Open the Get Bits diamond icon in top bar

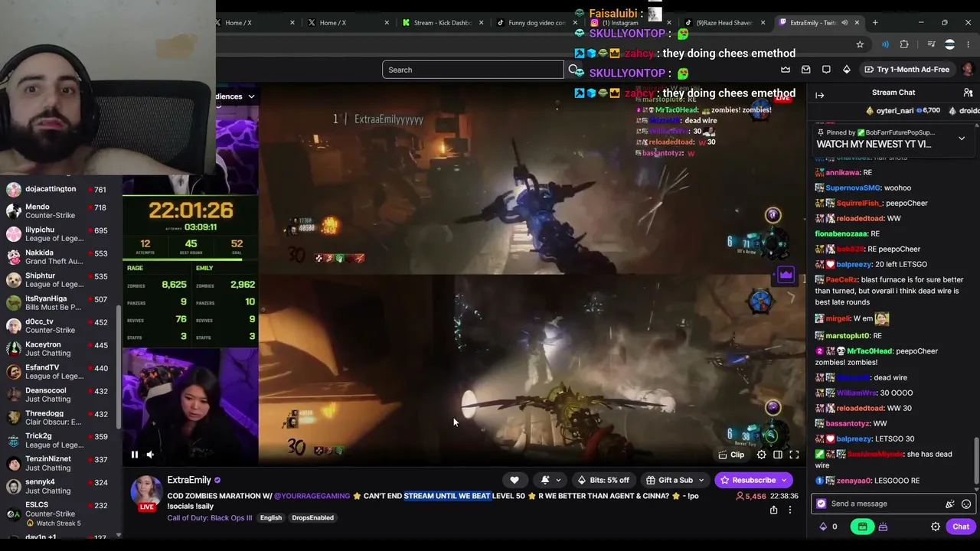click(x=846, y=70)
